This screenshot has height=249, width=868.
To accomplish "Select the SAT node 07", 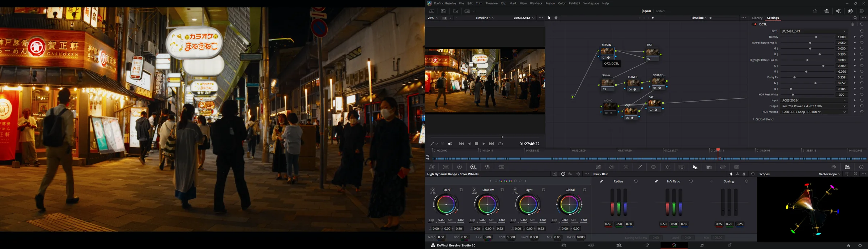I will point(654,103).
